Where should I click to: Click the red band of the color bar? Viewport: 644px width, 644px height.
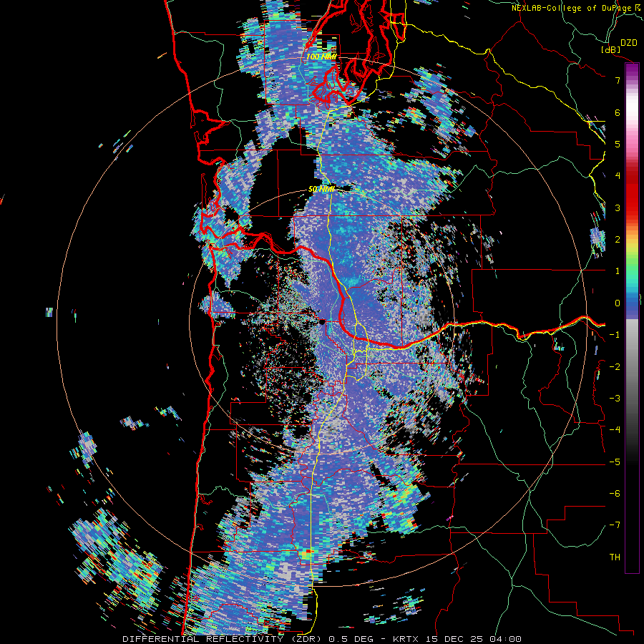pos(632,193)
